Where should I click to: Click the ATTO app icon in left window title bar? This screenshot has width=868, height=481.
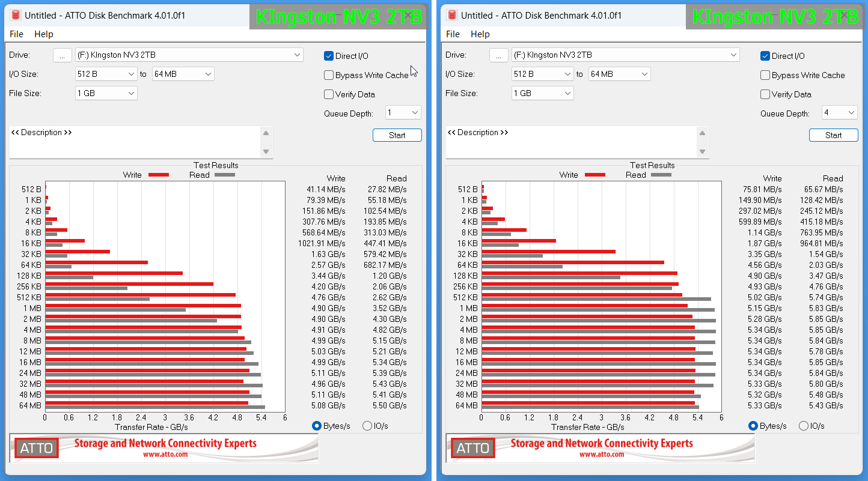coord(15,15)
